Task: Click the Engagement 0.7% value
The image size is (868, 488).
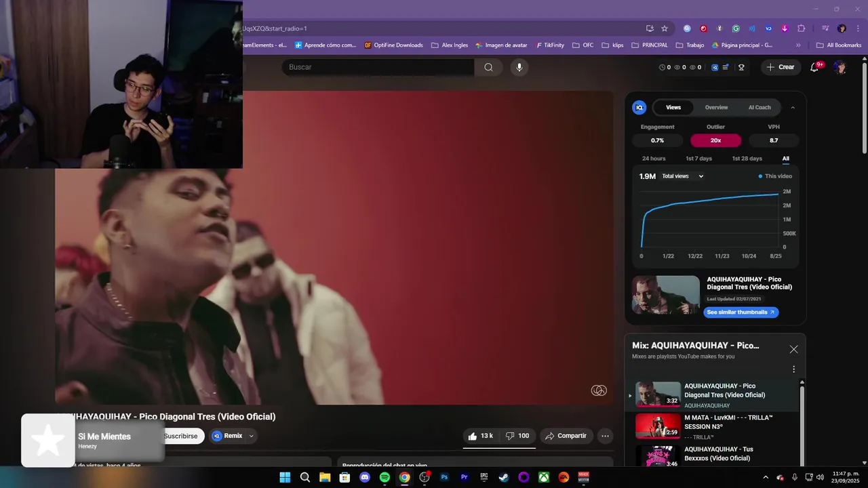Action: (x=657, y=140)
